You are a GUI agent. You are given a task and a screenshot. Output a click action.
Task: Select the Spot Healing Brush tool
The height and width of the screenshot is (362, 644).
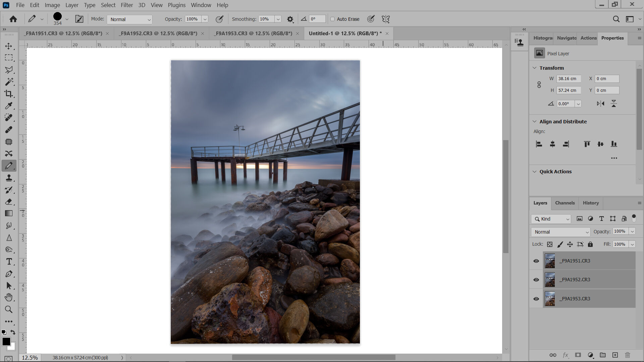pyautogui.click(x=9, y=118)
